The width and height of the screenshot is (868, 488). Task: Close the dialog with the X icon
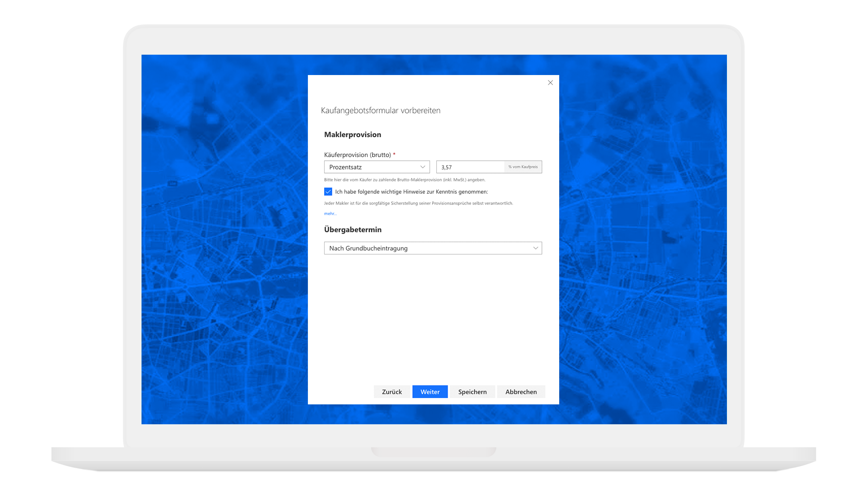coord(550,83)
